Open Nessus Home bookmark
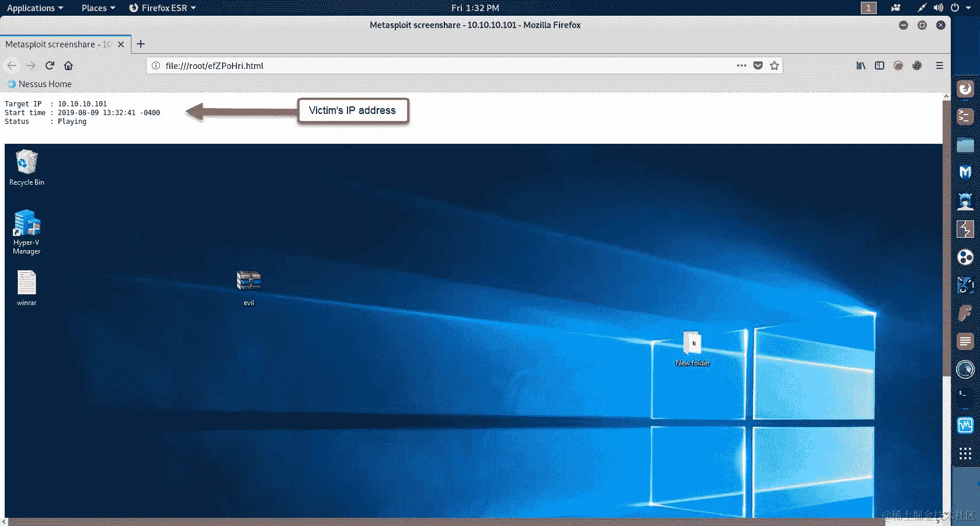The image size is (980, 526). (40, 84)
